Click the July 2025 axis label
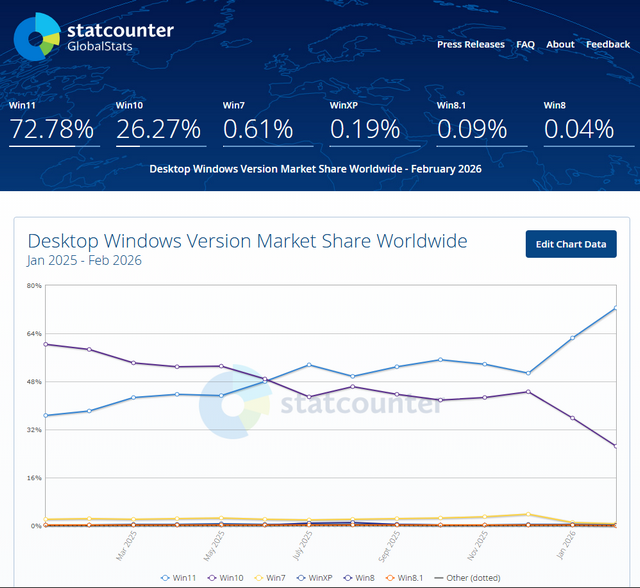Viewport: 640px width, 588px height. (302, 546)
